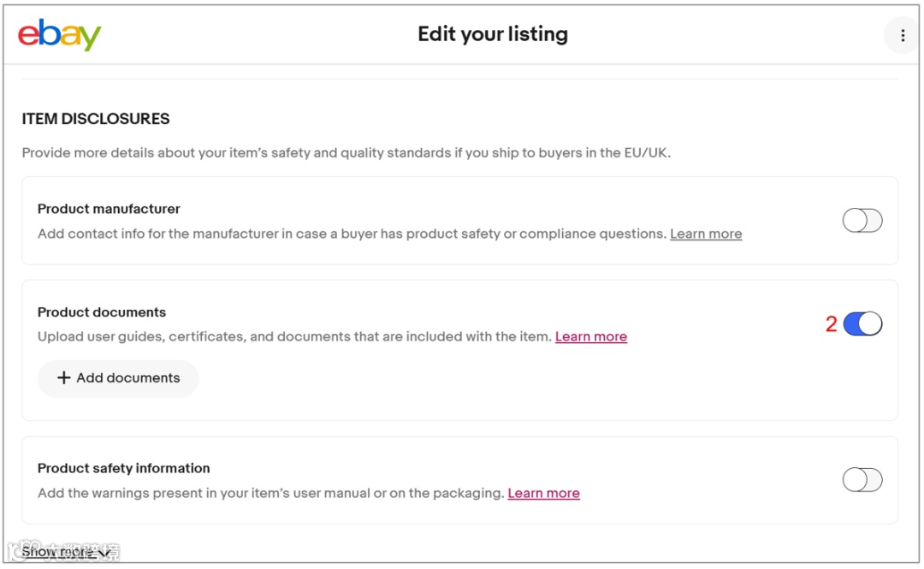
Task: Select the Product manufacturer label
Action: click(109, 209)
